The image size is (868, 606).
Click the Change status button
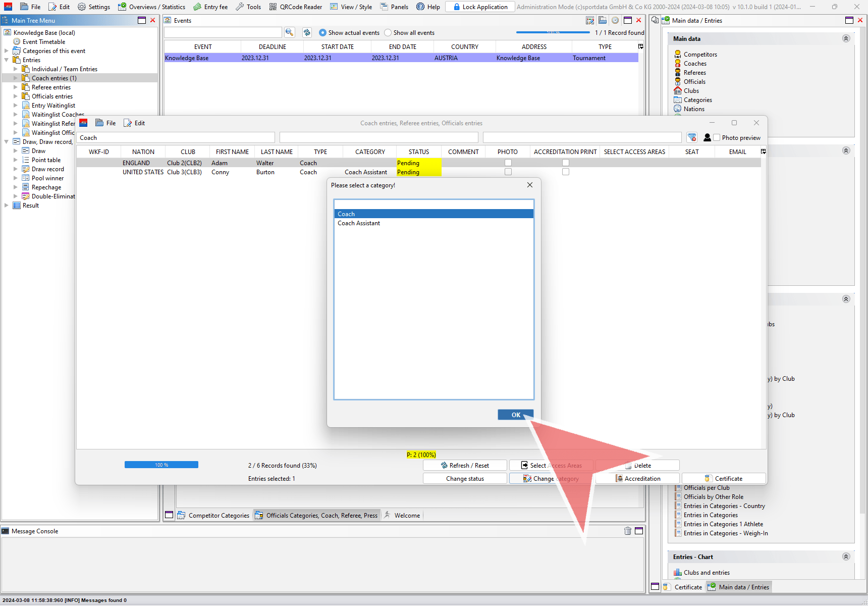pyautogui.click(x=465, y=479)
